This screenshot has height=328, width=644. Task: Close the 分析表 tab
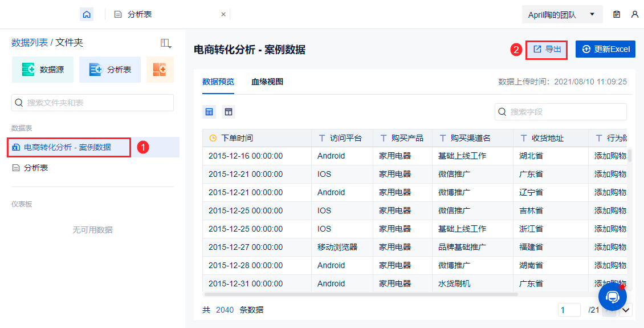click(223, 14)
